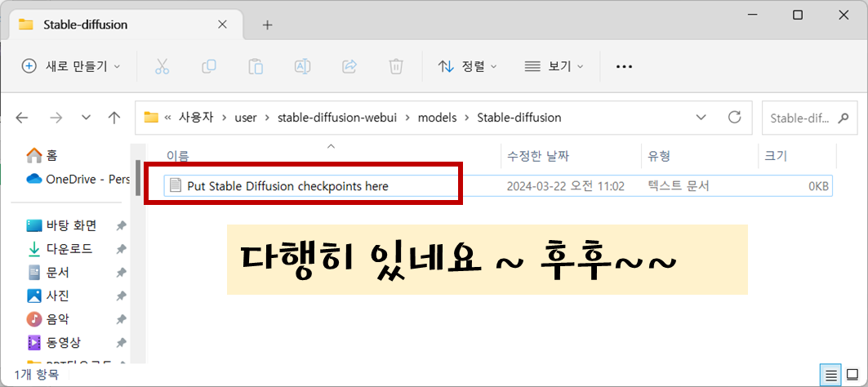The width and height of the screenshot is (868, 387).
Task: Unpin 다운로드 using its pin icon
Action: pyautogui.click(x=121, y=250)
